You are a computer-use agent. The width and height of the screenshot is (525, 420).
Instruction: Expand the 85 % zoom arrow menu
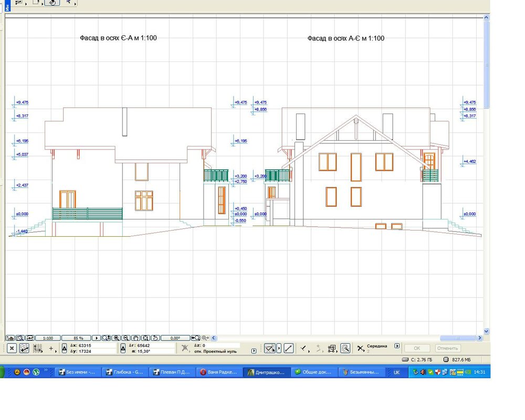pyautogui.click(x=96, y=338)
